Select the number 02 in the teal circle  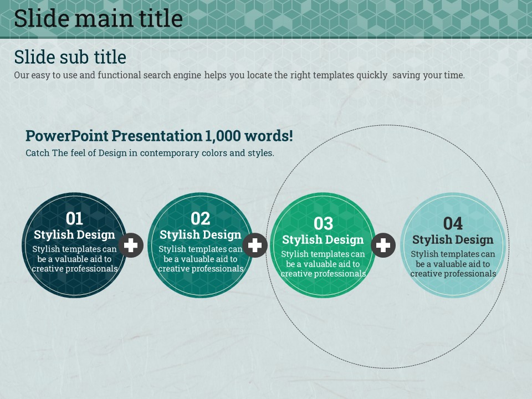(201, 218)
